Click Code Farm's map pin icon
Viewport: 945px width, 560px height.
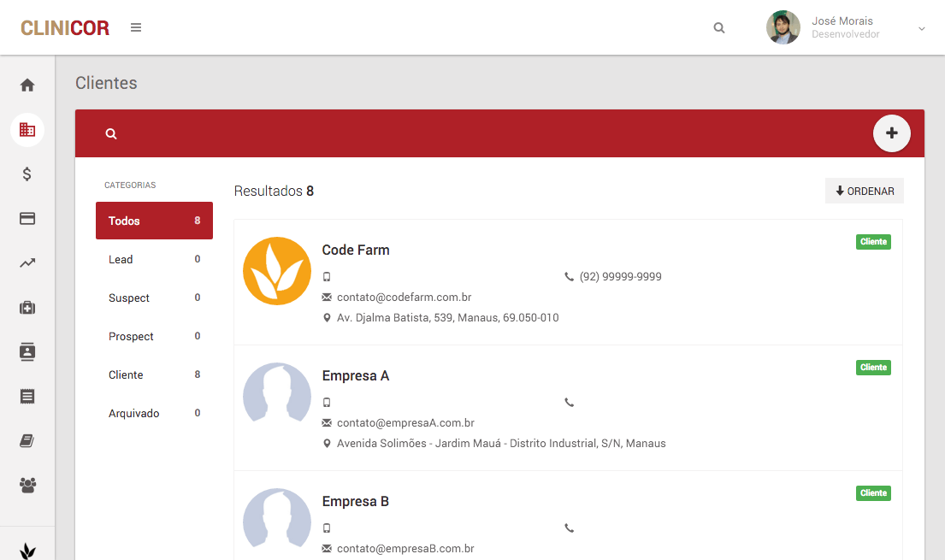(327, 318)
